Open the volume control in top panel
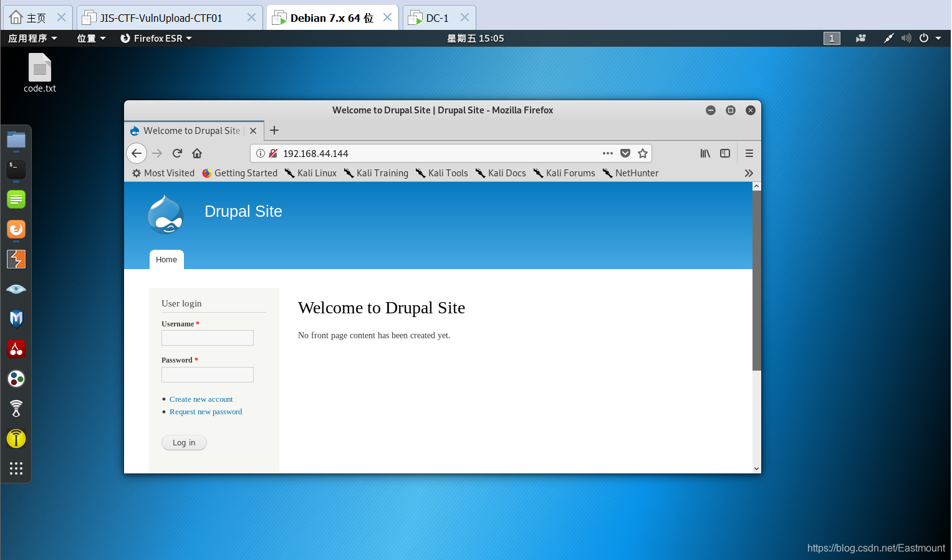The image size is (952, 560). pos(906,38)
